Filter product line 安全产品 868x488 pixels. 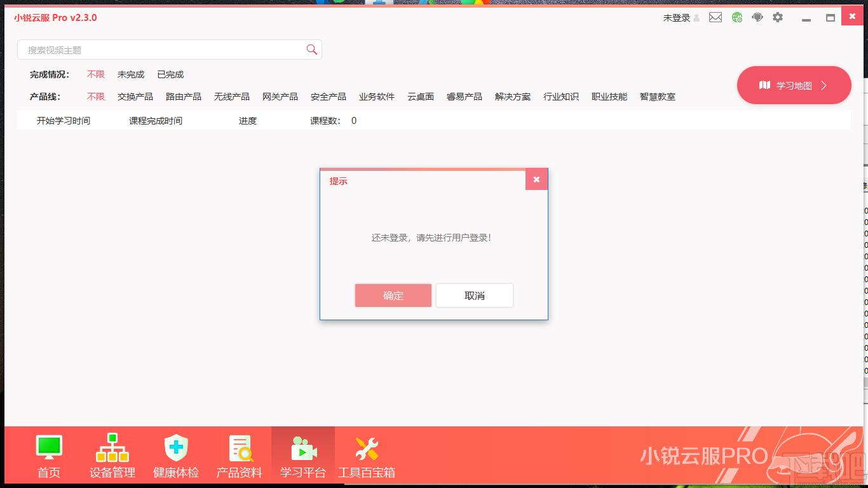329,97
